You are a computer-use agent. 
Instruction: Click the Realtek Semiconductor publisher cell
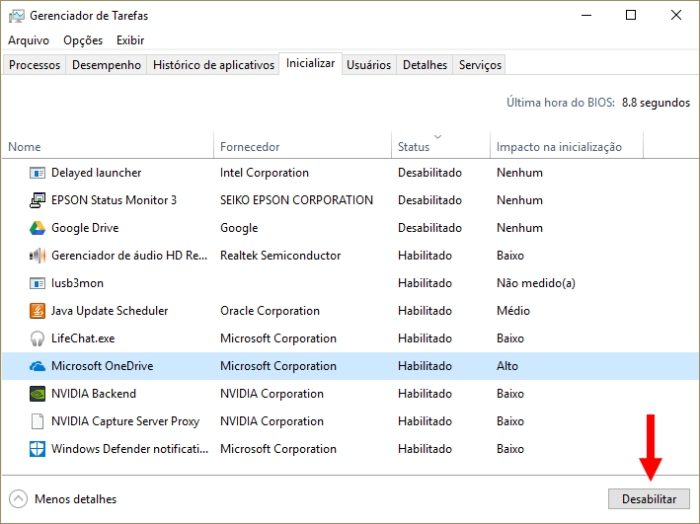click(280, 256)
